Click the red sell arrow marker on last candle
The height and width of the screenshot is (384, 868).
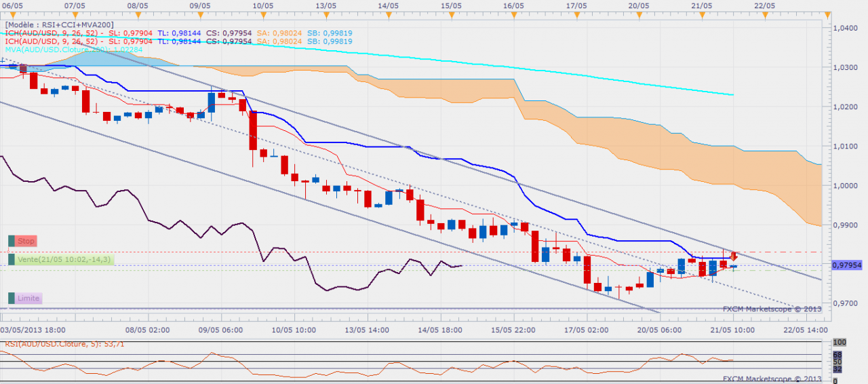(734, 256)
